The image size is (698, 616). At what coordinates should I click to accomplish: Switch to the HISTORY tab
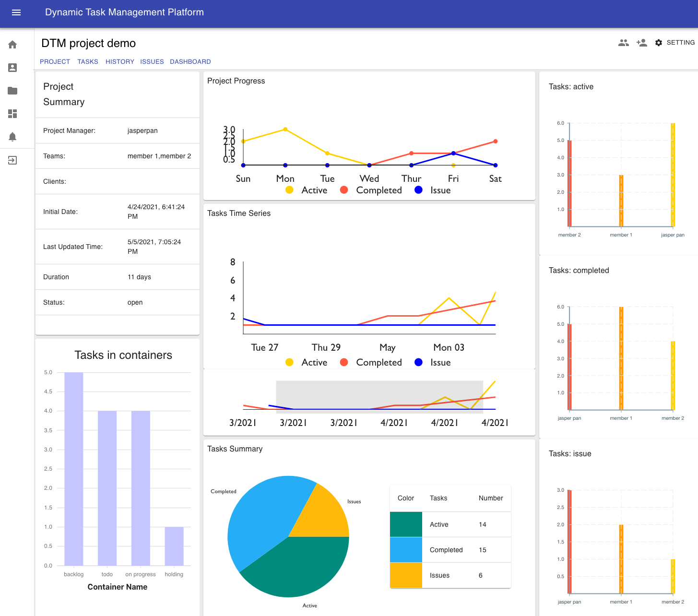click(120, 62)
